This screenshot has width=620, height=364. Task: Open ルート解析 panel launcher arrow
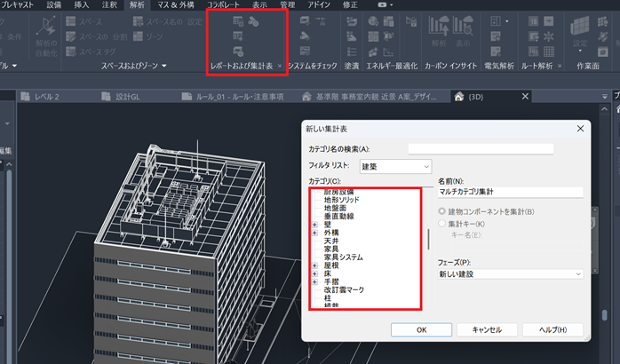click(559, 66)
